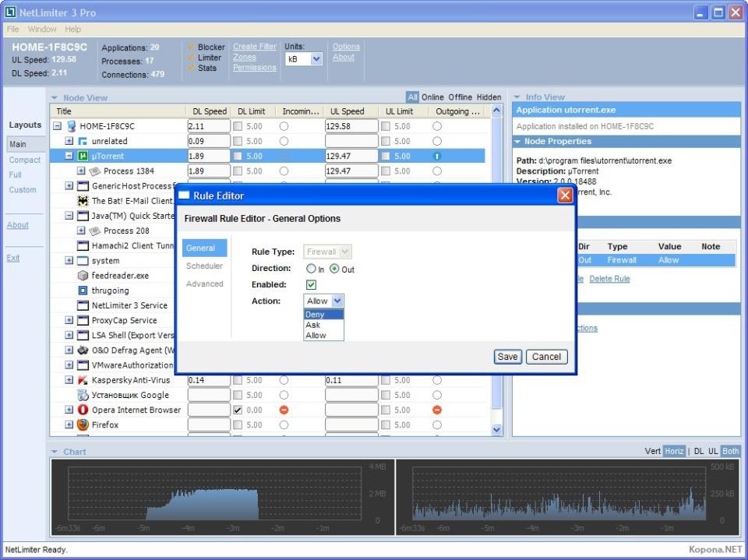Choose Deny from the Action list
Image resolution: width=748 pixels, height=560 pixels.
click(x=316, y=315)
